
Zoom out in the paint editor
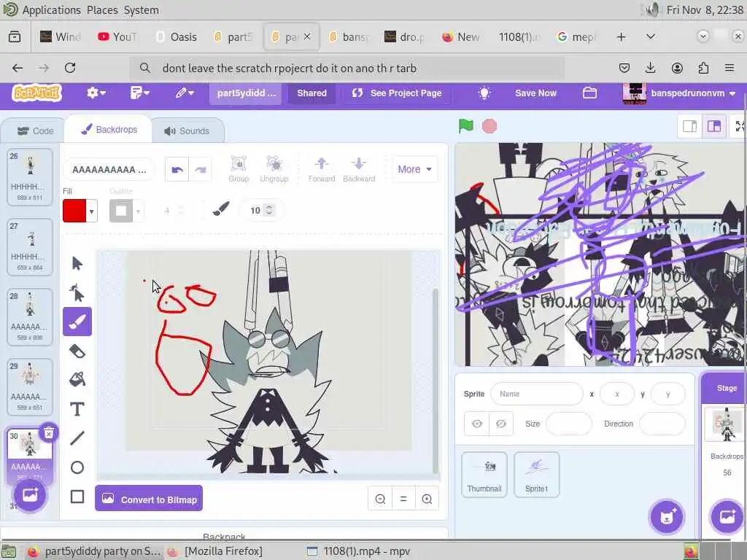380,499
